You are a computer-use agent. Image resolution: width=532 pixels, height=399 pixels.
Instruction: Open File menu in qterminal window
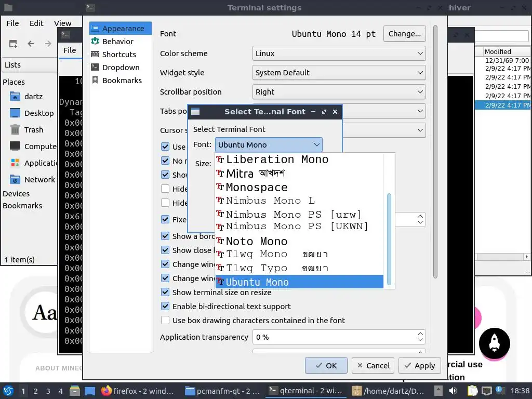[70, 50]
